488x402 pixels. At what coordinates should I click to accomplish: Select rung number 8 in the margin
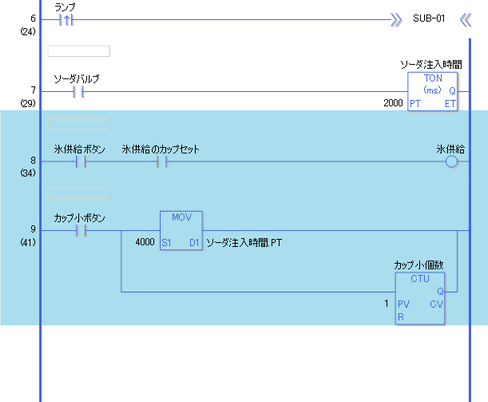pyautogui.click(x=33, y=160)
